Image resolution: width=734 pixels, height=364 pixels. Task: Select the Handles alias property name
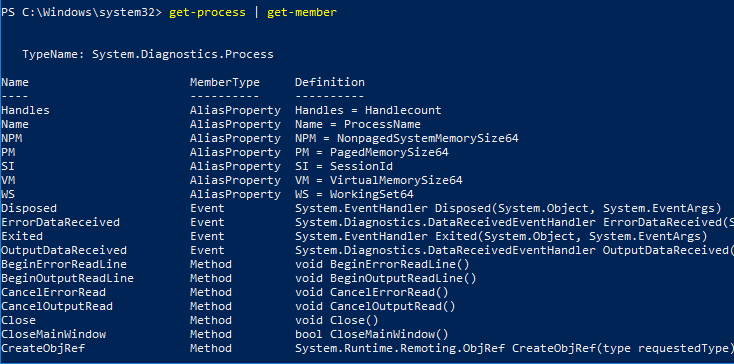point(25,110)
